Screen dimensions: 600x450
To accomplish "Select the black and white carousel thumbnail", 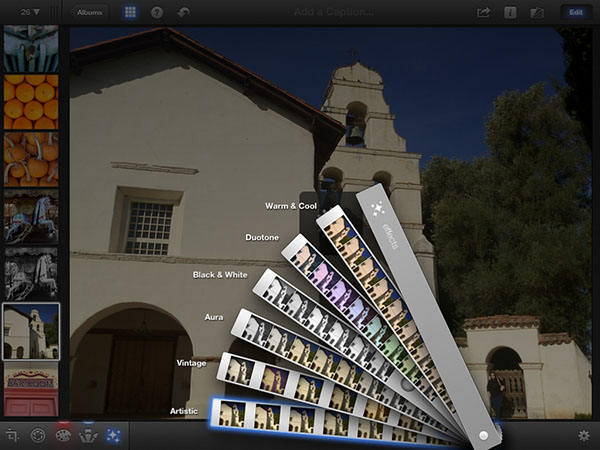I will (x=31, y=274).
